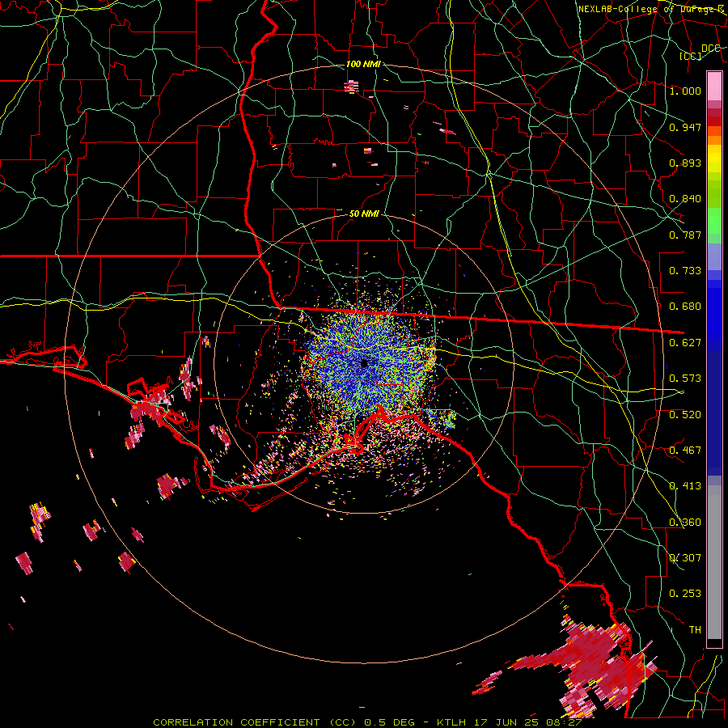The width and height of the screenshot is (728, 728).
Task: Click the 50 NMI range ring label
Action: click(364, 214)
